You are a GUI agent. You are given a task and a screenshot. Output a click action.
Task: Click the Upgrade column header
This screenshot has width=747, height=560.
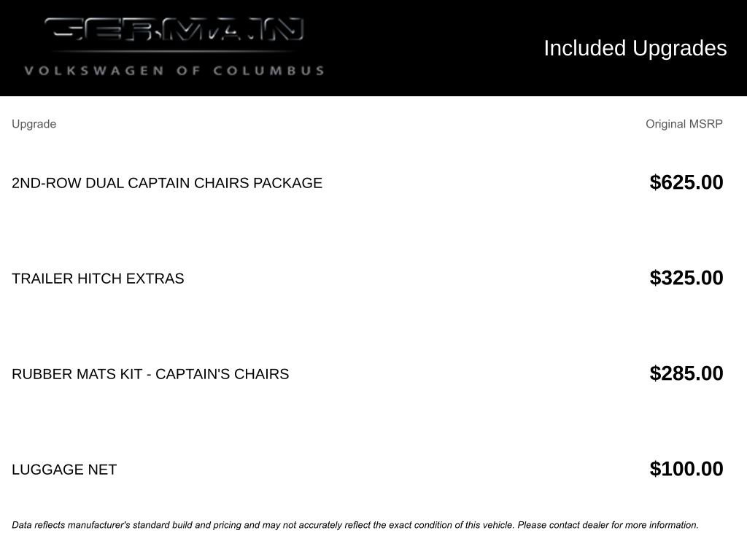point(34,124)
